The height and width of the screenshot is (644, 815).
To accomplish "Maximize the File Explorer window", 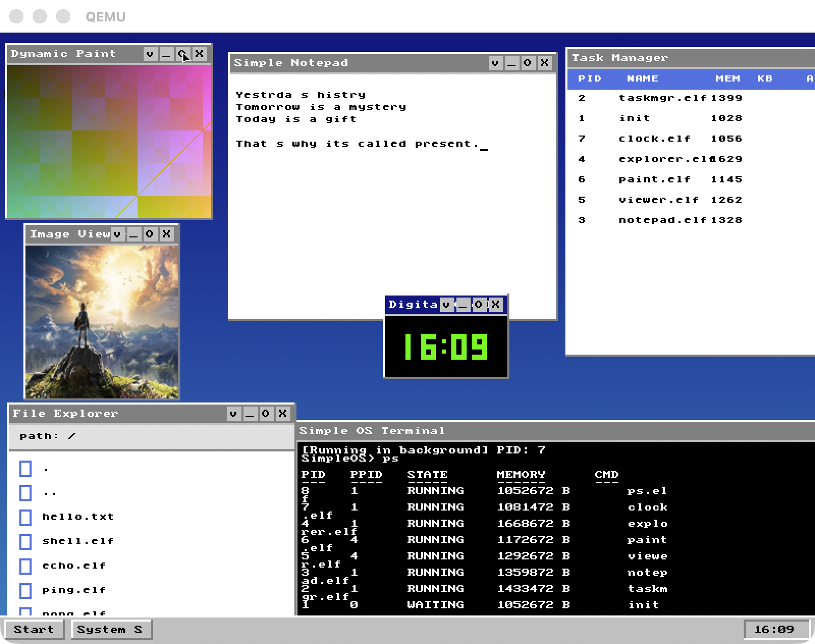I will tap(266, 414).
